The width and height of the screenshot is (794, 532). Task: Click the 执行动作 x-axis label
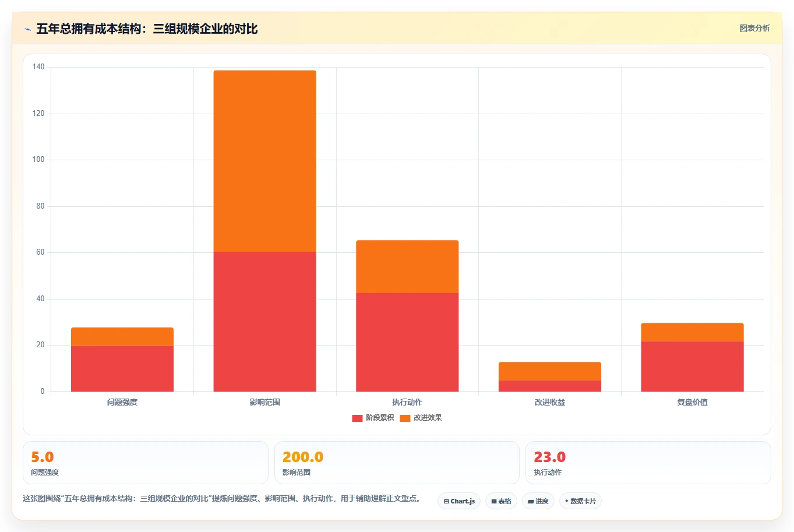[x=407, y=402]
